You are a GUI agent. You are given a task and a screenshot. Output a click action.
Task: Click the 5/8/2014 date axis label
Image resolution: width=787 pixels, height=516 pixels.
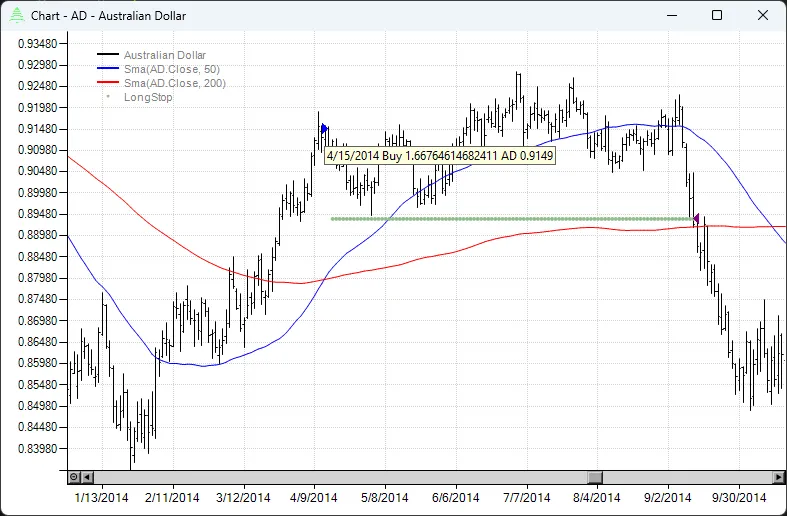coord(385,498)
